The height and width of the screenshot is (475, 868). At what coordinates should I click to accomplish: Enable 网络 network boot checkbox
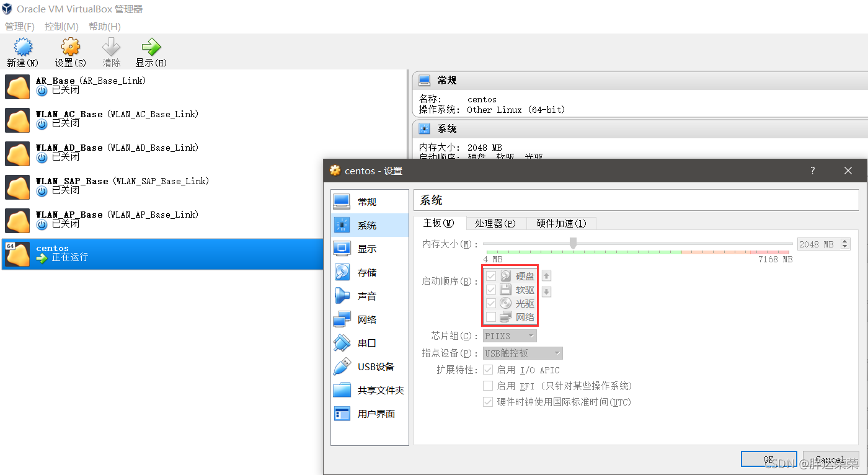[x=491, y=317]
